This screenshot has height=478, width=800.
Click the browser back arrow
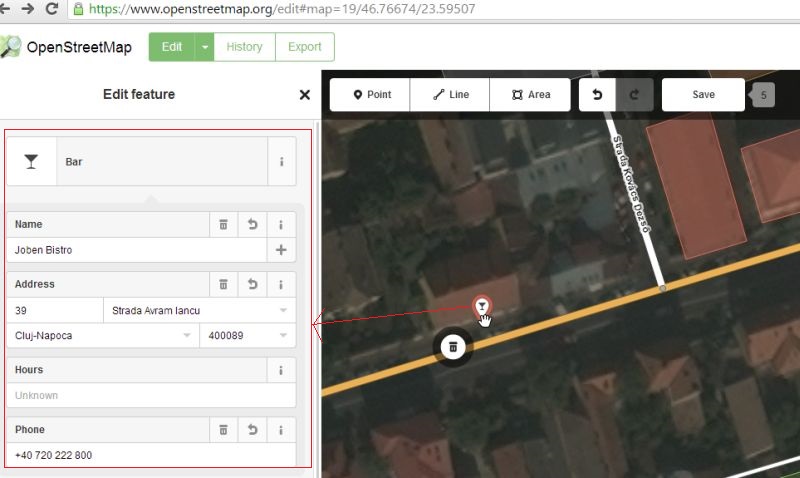5,9
